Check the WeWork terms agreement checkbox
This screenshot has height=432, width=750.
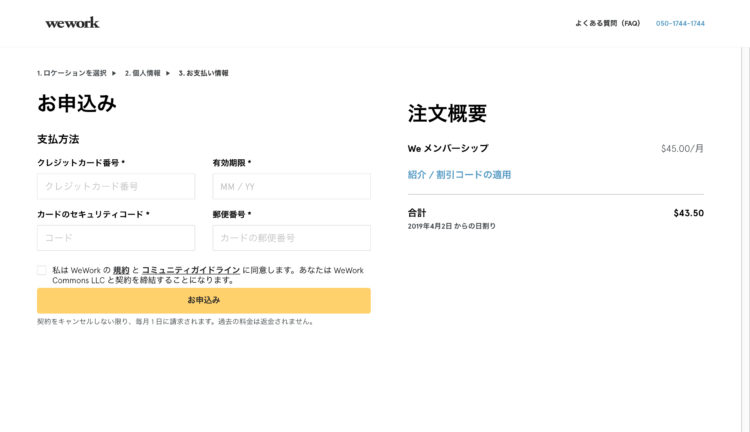(42, 270)
